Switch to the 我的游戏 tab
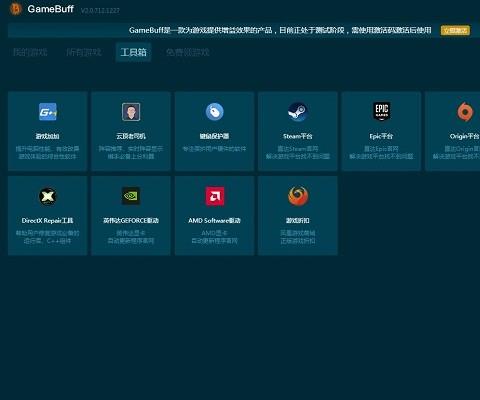 30,52
